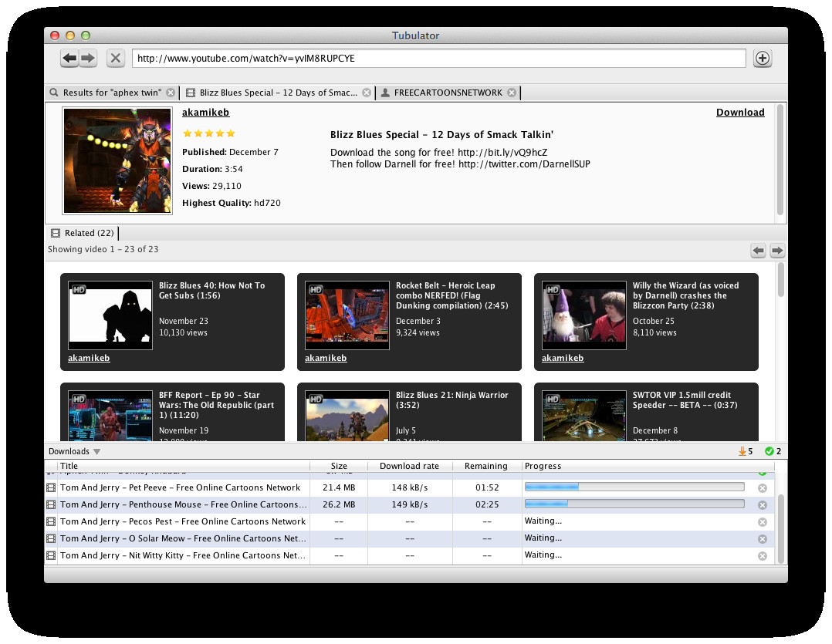Click the O Solar Meow row film icon
The height and width of the screenshot is (644, 832).
coord(51,538)
